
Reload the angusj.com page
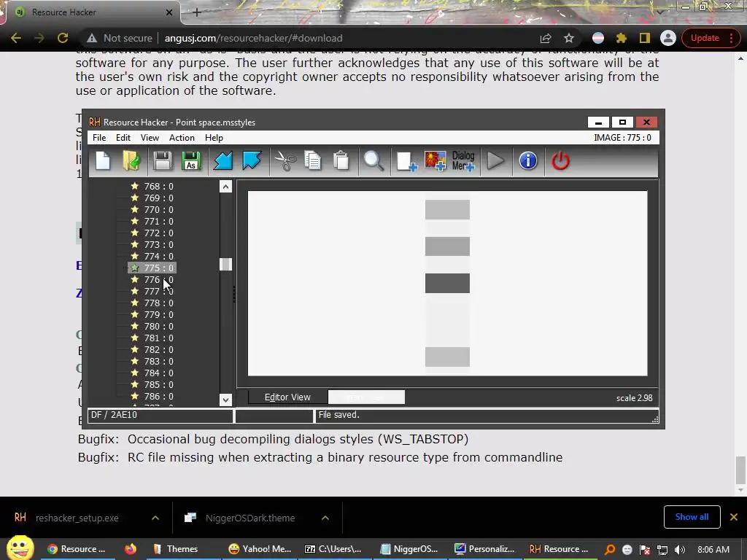[63, 38]
